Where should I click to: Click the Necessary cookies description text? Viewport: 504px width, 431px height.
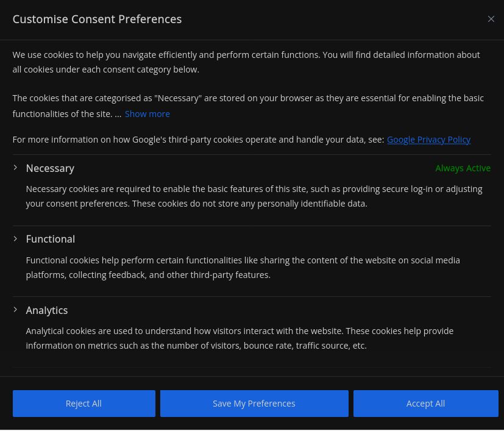click(254, 196)
